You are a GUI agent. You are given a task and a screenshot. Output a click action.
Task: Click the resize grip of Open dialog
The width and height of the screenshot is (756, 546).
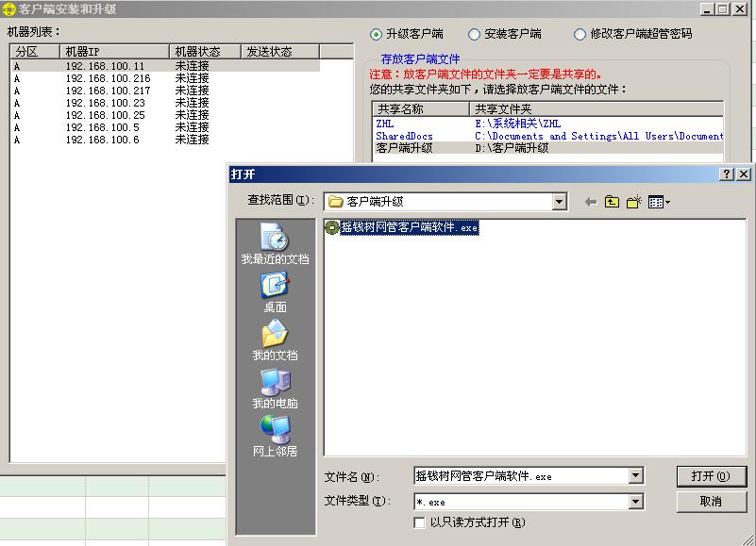[748, 538]
